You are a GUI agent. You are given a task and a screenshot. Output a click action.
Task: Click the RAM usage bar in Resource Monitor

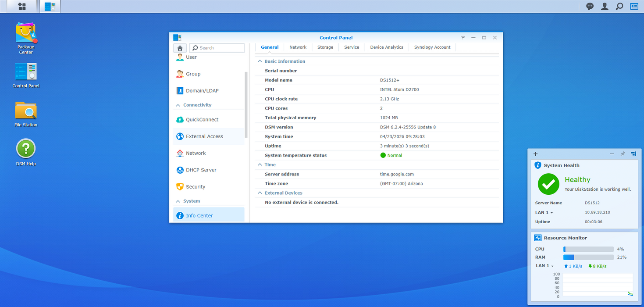pos(588,257)
